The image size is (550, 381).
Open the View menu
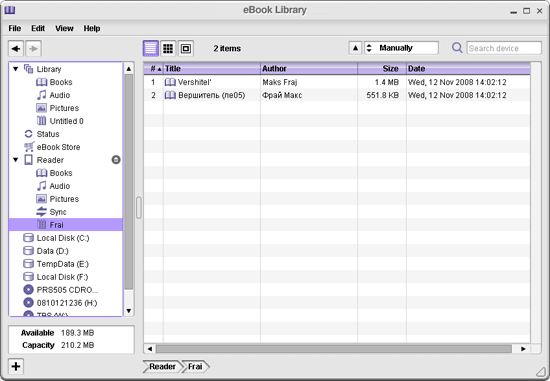tap(64, 28)
